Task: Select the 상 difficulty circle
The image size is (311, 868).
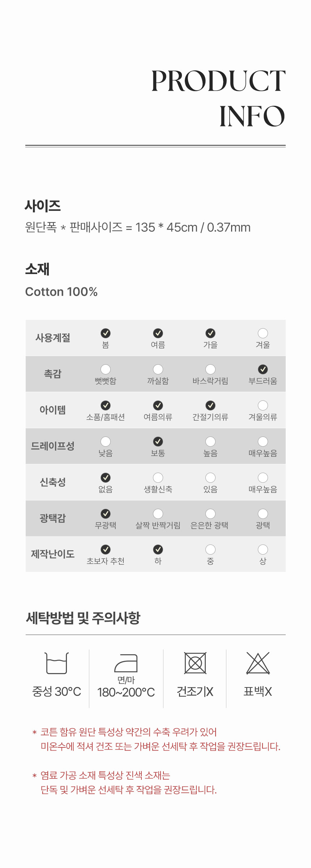Action: coord(263,549)
